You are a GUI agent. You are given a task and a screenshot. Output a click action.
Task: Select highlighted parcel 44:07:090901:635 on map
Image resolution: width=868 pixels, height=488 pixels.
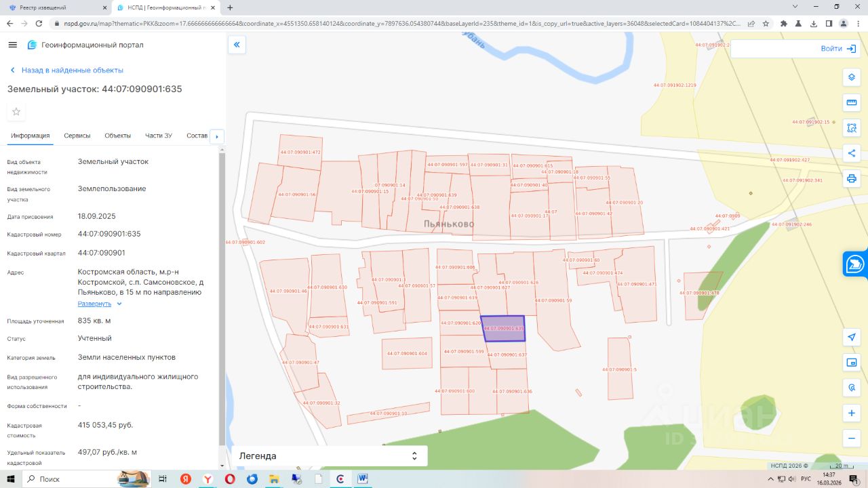tap(503, 329)
